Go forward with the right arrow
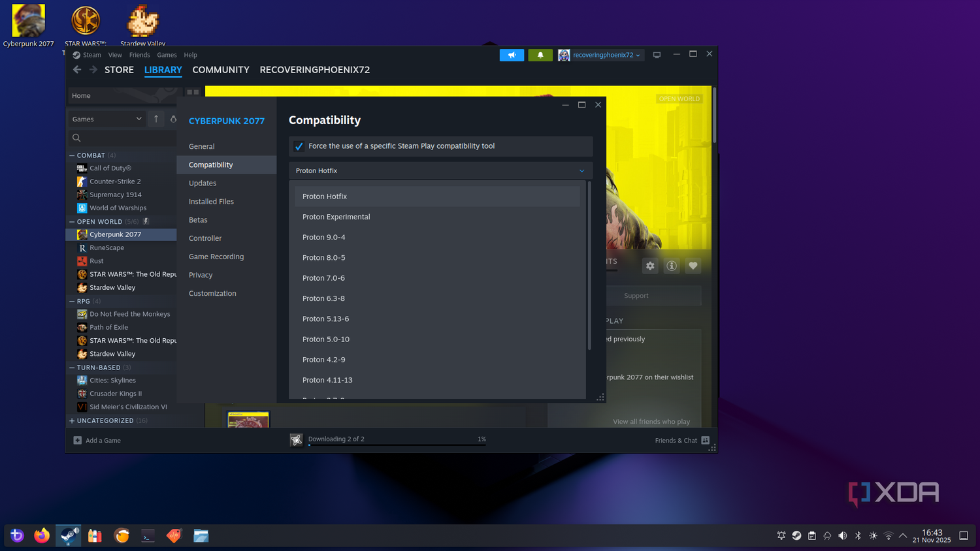Image resolution: width=980 pixels, height=551 pixels. click(x=93, y=70)
